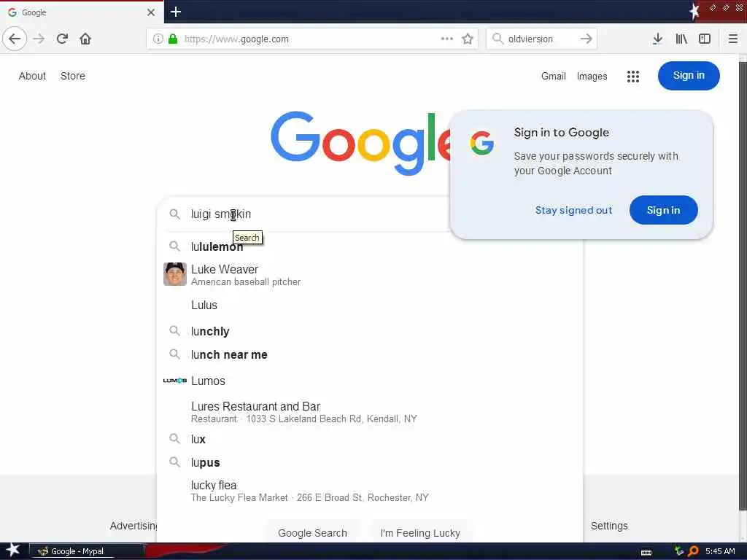
Task: Submit toolbar search with the arrow
Action: [x=587, y=39]
